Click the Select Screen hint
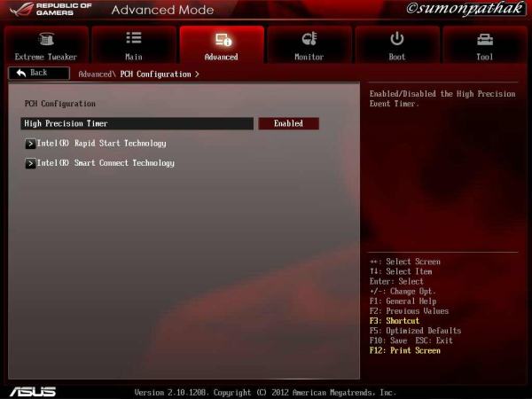This screenshot has width=532, height=399. tap(405, 262)
